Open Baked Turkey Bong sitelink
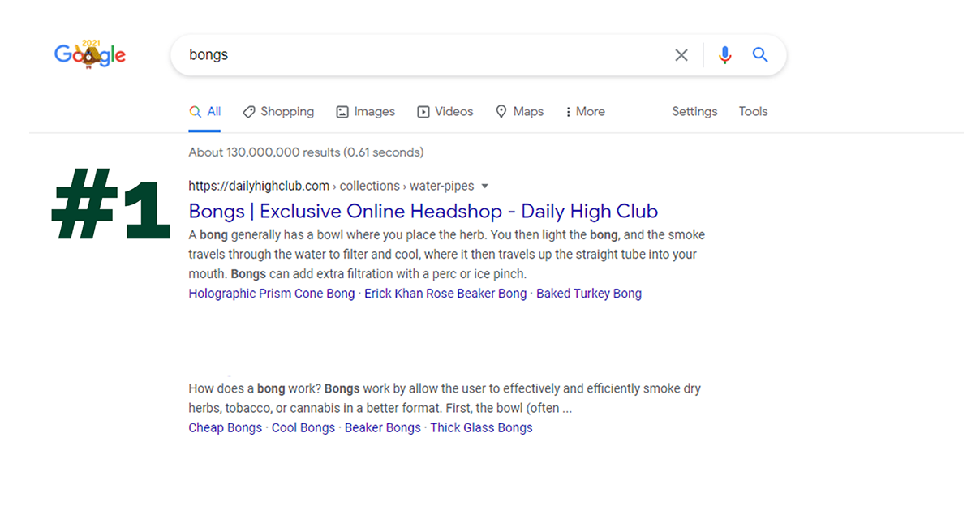 coord(589,294)
